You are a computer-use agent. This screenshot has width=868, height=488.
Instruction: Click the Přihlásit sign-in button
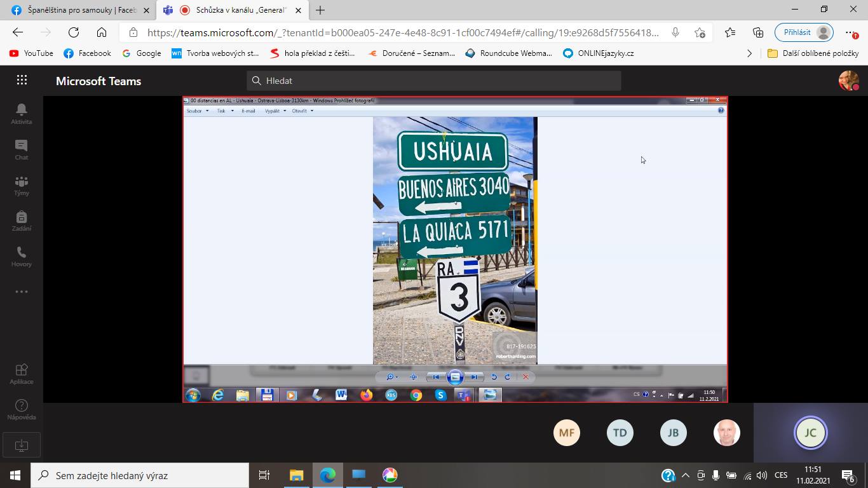coord(804,32)
